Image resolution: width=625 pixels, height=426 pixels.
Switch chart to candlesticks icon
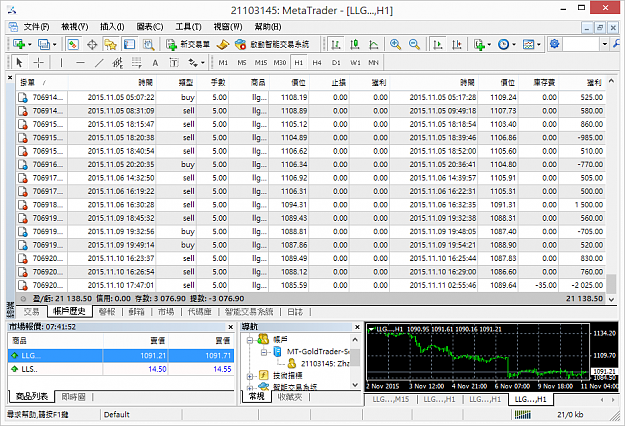355,44
